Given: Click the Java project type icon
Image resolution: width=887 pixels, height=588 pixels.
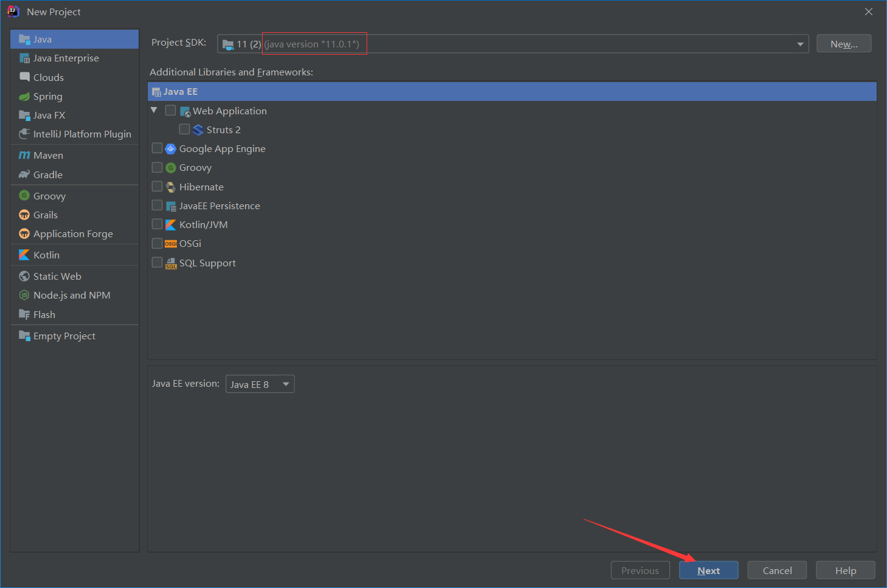Looking at the screenshot, I should click(x=24, y=40).
